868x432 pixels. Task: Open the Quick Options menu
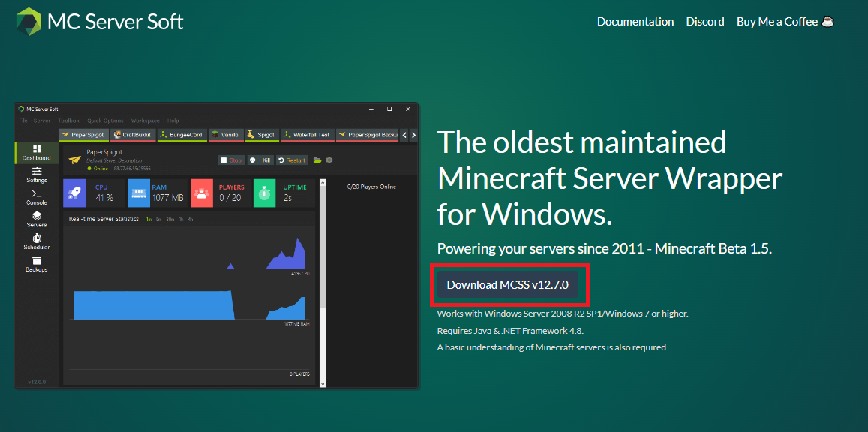(x=105, y=121)
